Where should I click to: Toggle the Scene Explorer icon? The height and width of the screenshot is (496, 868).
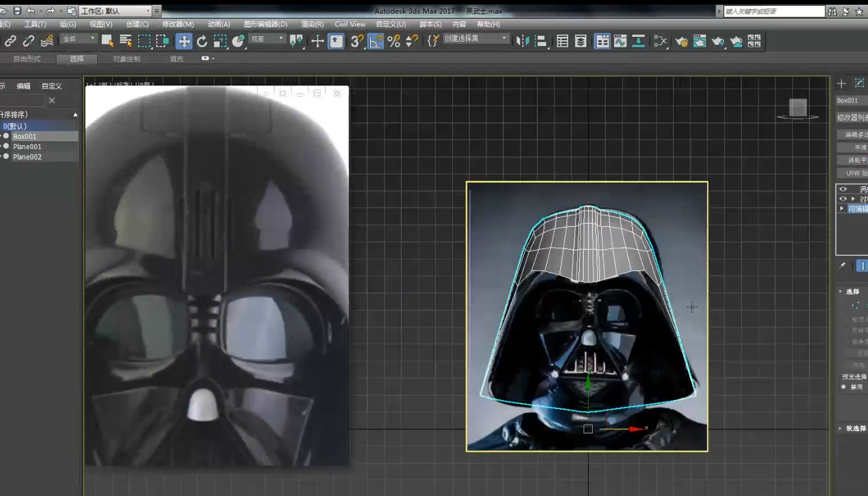pyautogui.click(x=562, y=41)
